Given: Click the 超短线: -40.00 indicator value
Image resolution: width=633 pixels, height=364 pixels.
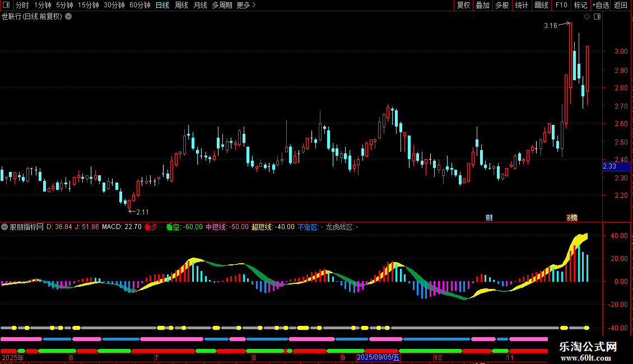Looking at the screenshot, I should tap(273, 227).
